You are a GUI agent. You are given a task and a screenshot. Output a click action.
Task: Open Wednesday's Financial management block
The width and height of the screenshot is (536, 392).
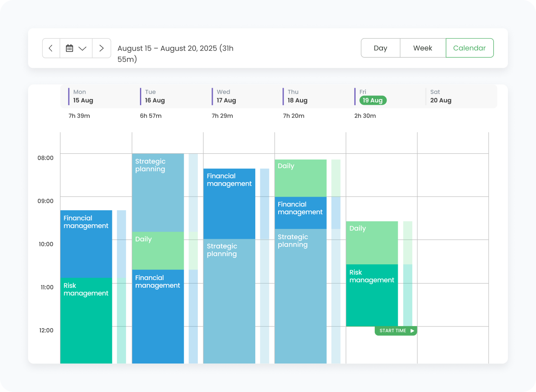(229, 203)
